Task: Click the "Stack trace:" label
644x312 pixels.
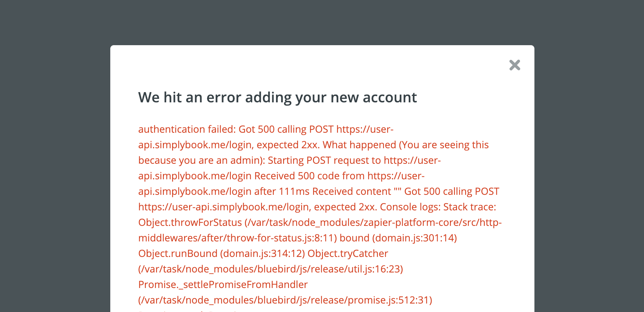Action: click(x=470, y=207)
